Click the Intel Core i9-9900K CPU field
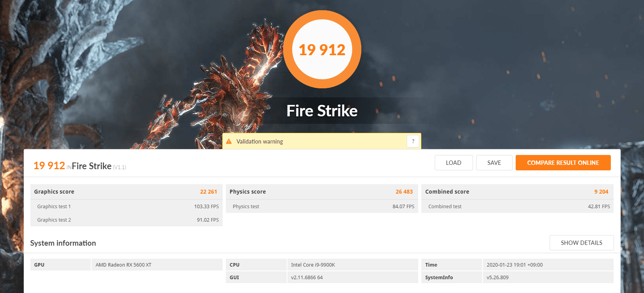 click(353, 265)
